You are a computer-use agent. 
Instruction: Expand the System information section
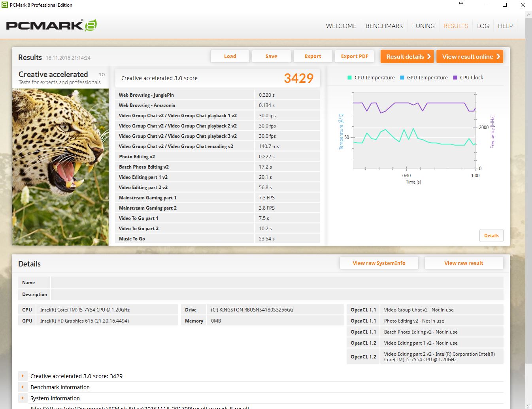[23, 398]
